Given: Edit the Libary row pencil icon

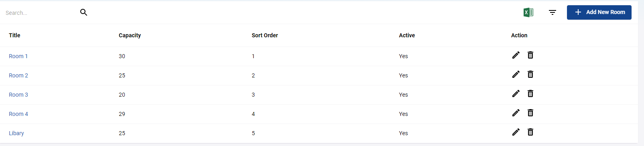Looking at the screenshot, I should [x=516, y=132].
